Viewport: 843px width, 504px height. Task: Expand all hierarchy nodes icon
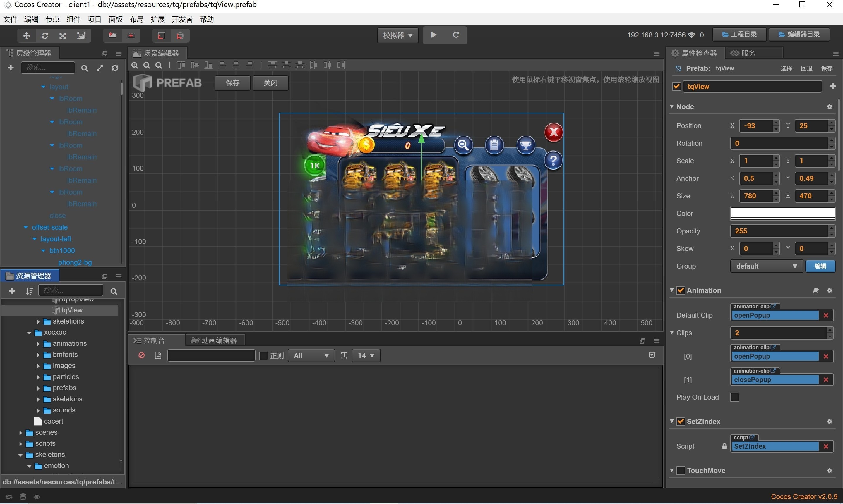coord(100,68)
